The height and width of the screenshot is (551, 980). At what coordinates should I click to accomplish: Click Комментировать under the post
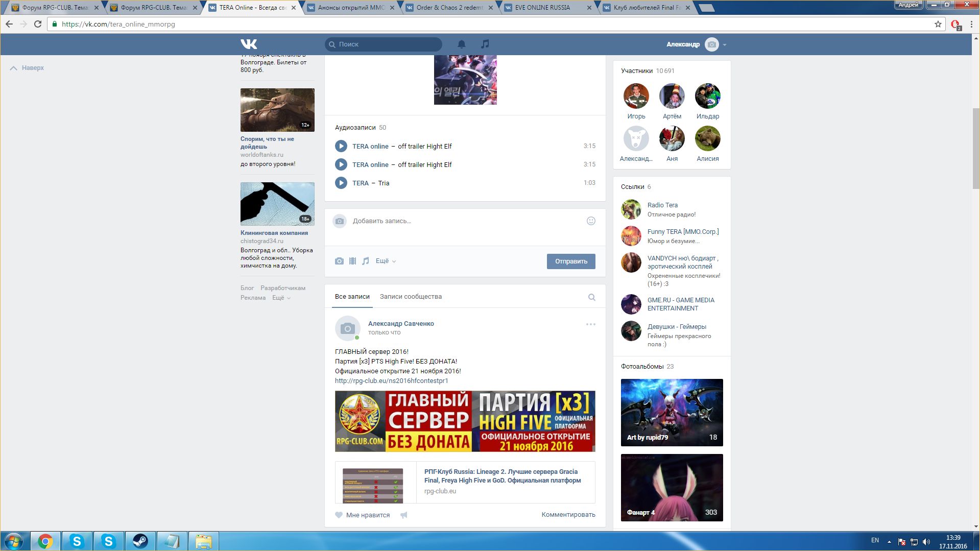tap(568, 515)
